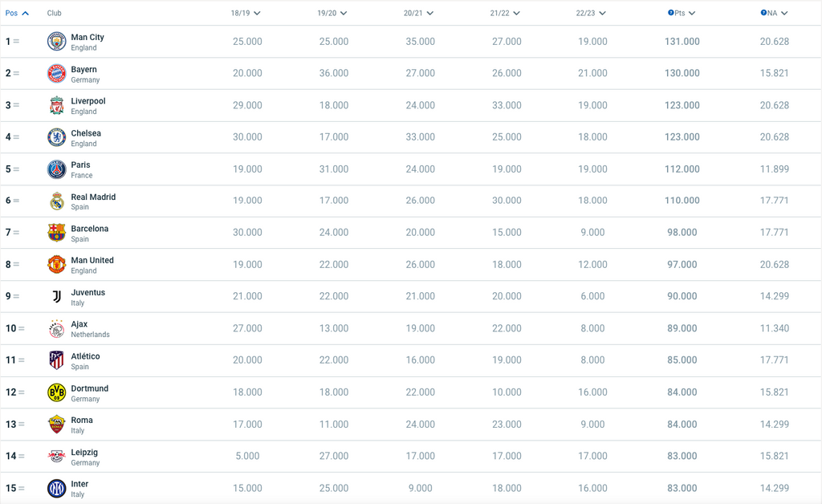This screenshot has height=504, width=822.
Task: Open the Real Madrid club link
Action: [x=93, y=197]
